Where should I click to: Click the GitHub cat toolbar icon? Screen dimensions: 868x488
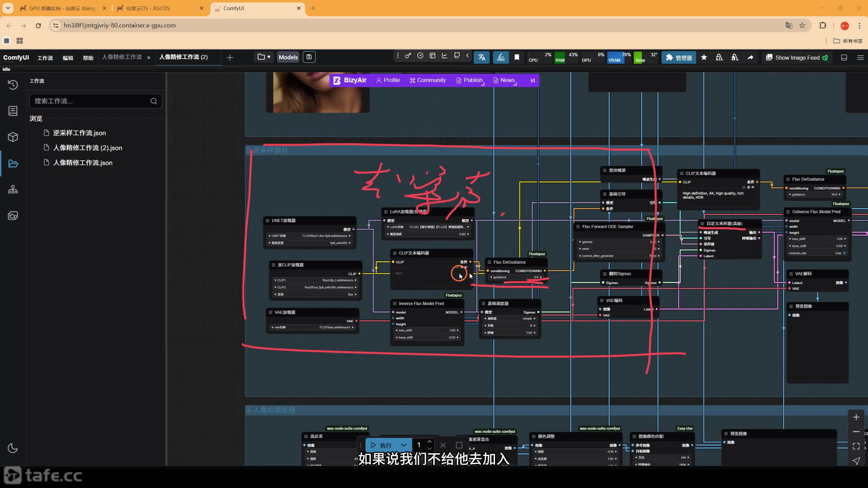click(x=457, y=56)
